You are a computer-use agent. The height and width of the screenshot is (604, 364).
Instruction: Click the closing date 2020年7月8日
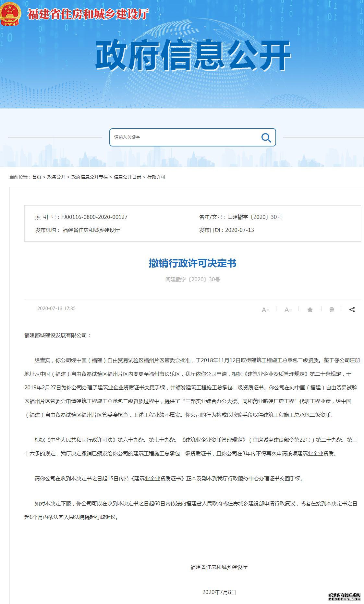click(x=219, y=592)
